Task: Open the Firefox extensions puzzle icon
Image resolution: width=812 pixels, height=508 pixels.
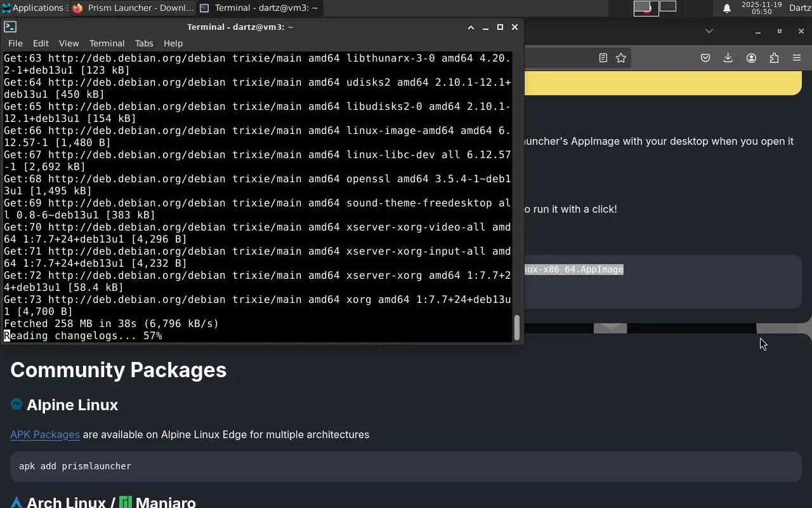Action: click(x=774, y=58)
